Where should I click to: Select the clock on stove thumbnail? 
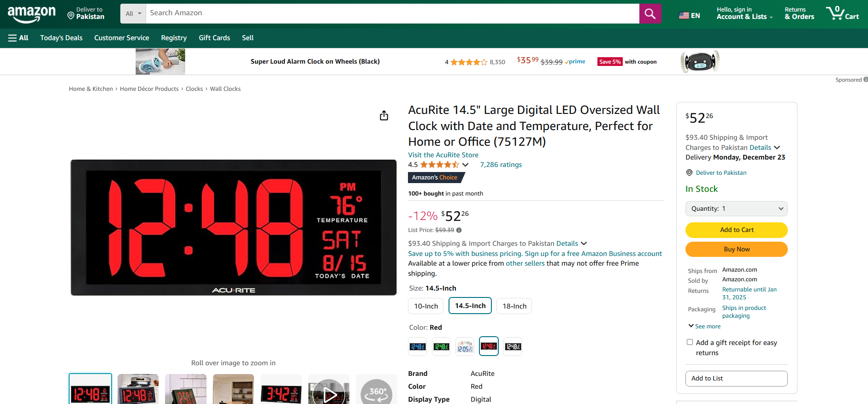(x=138, y=389)
